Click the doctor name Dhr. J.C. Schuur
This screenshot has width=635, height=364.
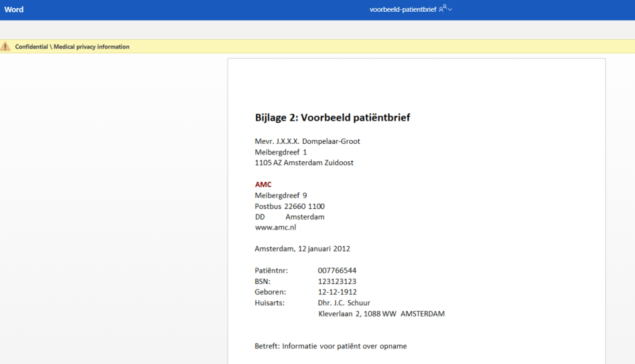tap(344, 303)
